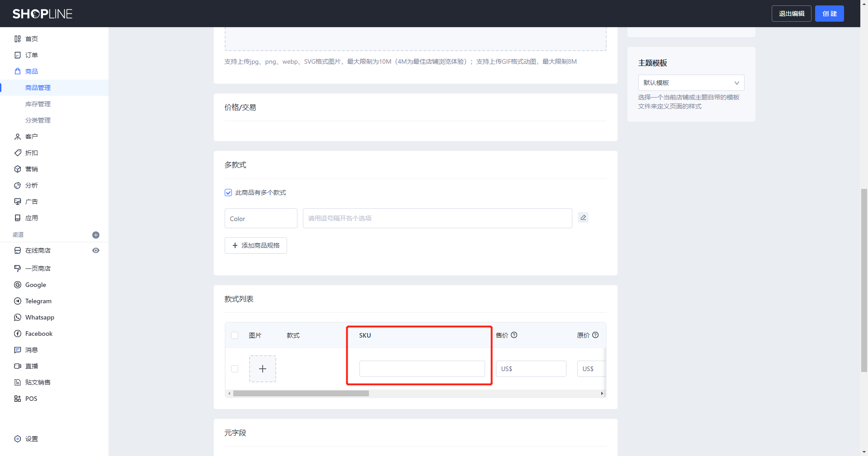868x456 pixels.
Task: Open 设置 from the sidebar bottom
Action: coord(31,439)
